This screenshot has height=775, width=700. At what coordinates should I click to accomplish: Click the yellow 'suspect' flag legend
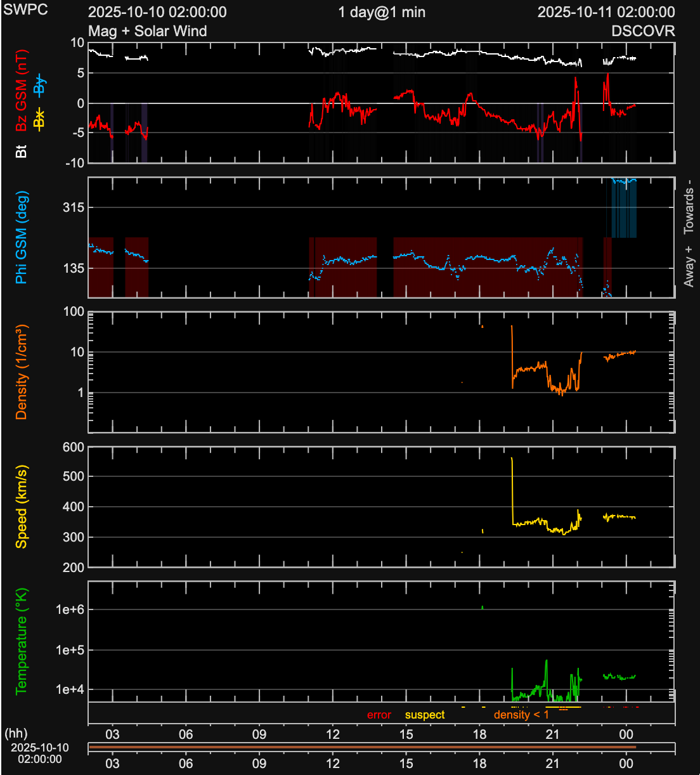[x=425, y=715]
